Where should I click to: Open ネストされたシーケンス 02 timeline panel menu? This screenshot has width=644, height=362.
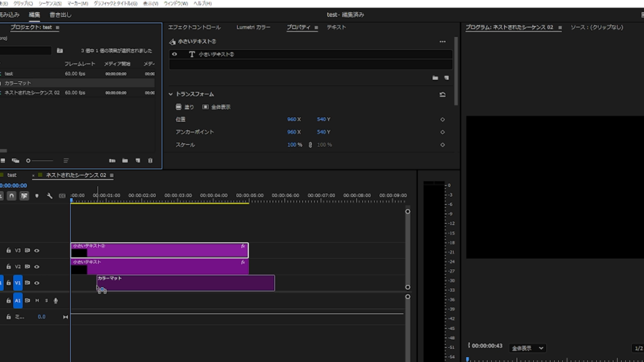coord(112,175)
